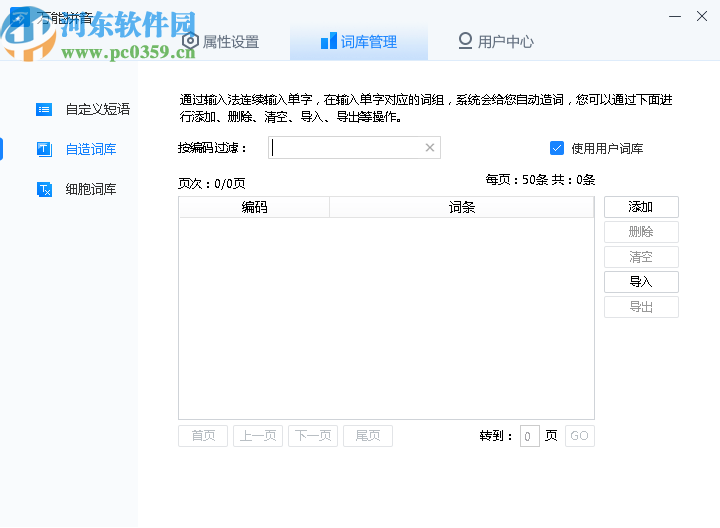Click the 每页：50条 共：0条 text
This screenshot has height=528, width=720.
point(540,180)
